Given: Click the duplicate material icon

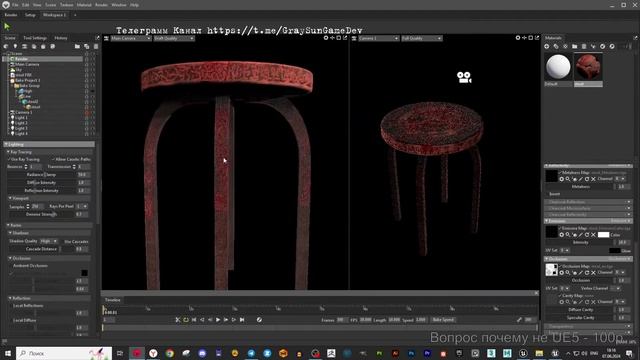Looking at the screenshot, I should (556, 47).
